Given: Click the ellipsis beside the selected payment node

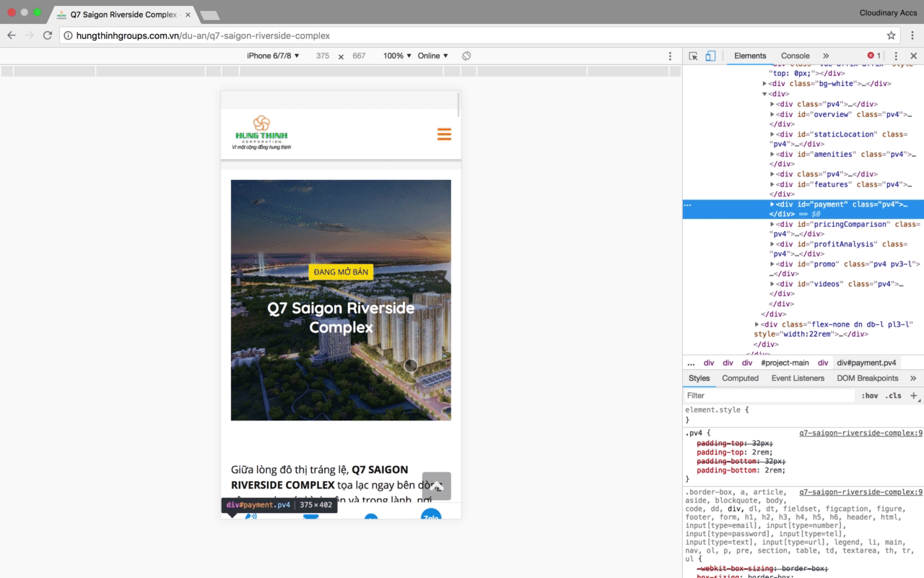Looking at the screenshot, I should (688, 205).
